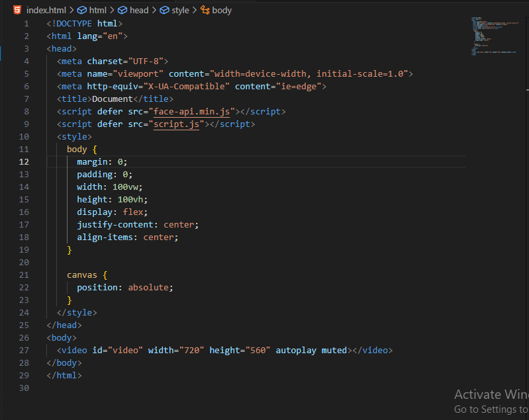Click the chevron between style and body
The height and width of the screenshot is (420, 529).
click(194, 11)
